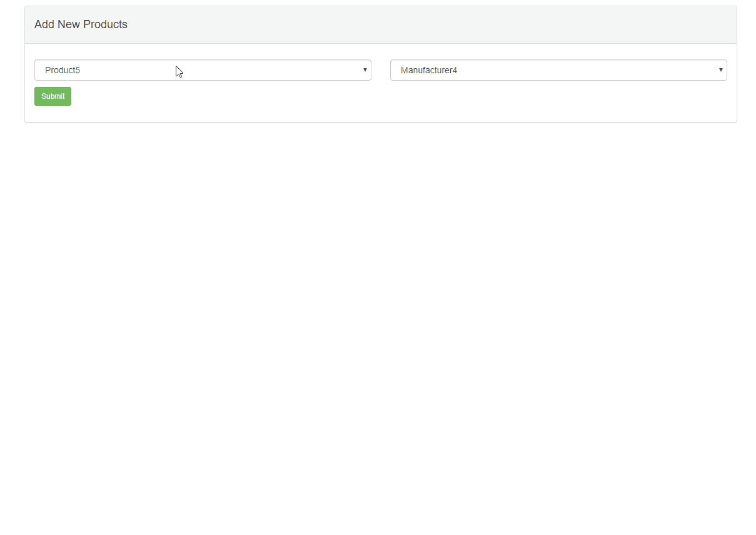The width and height of the screenshot is (756, 535).
Task: Click the arrow on the product select box
Action: point(365,70)
